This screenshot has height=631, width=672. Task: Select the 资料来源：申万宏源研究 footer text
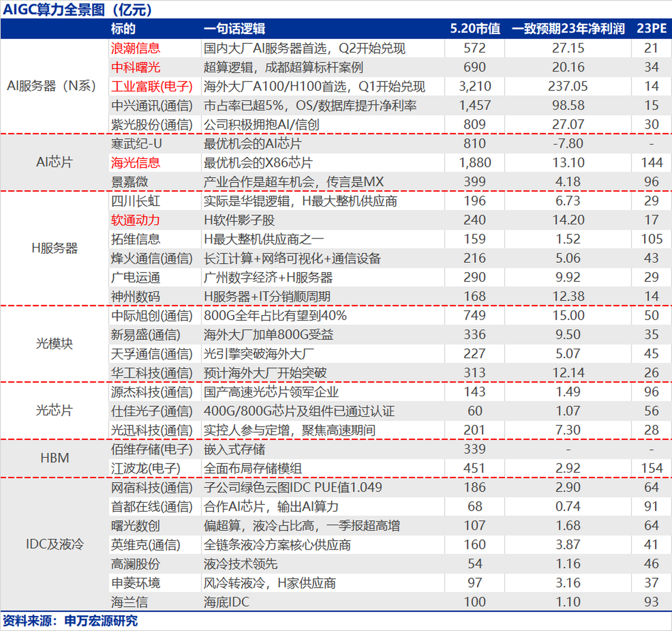[70, 621]
